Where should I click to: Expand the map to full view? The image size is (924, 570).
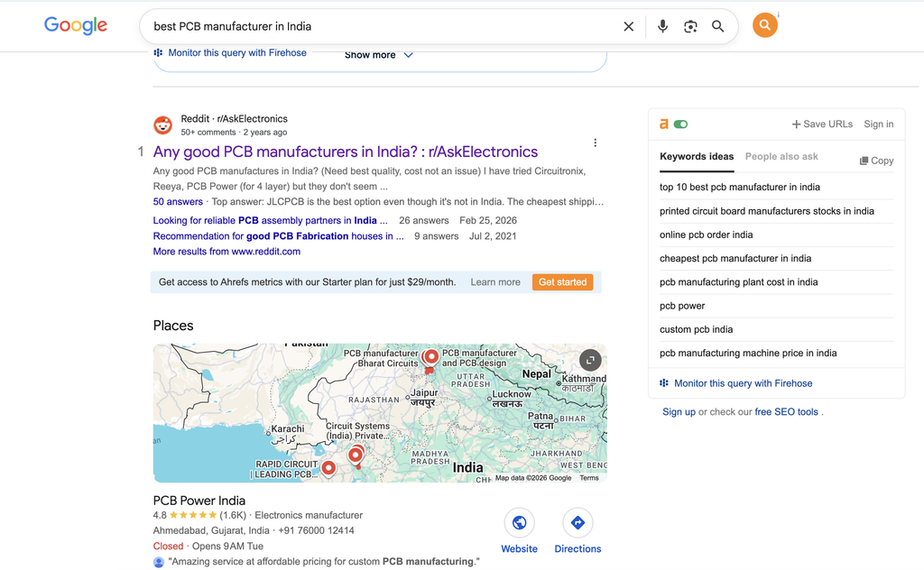(590, 360)
